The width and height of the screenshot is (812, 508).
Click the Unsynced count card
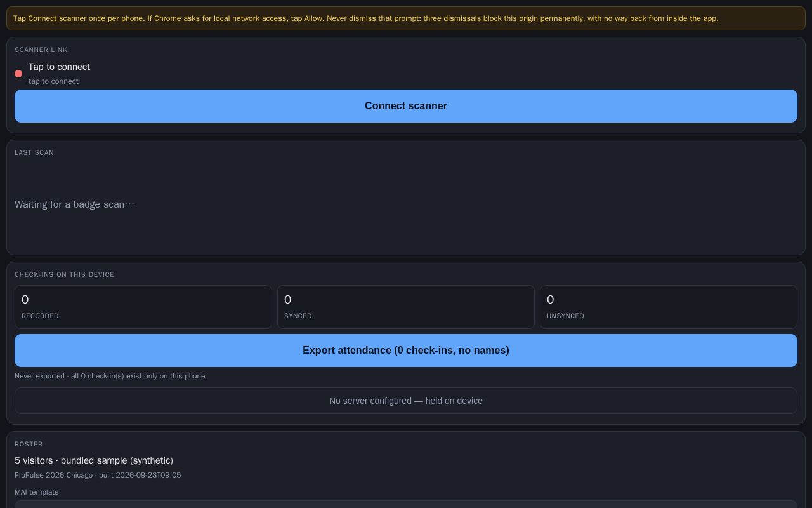tap(669, 307)
